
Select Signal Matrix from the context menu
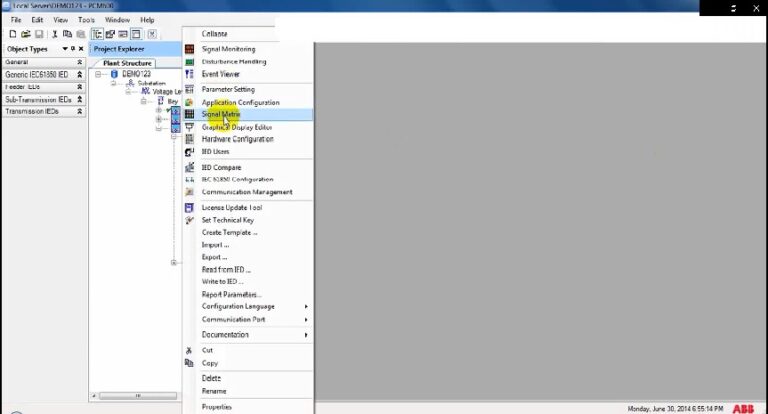coord(222,115)
